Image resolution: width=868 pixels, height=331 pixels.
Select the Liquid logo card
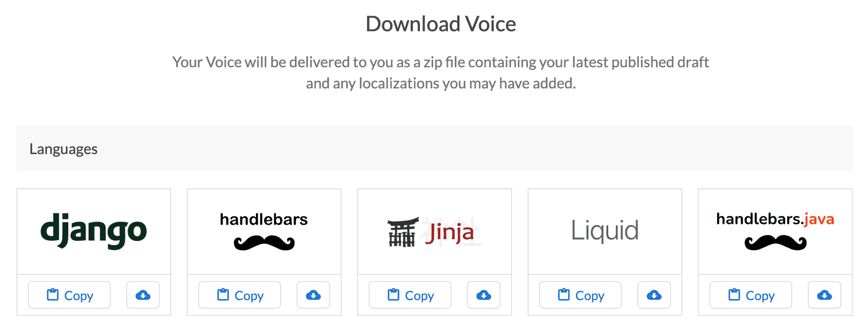pyautogui.click(x=605, y=231)
